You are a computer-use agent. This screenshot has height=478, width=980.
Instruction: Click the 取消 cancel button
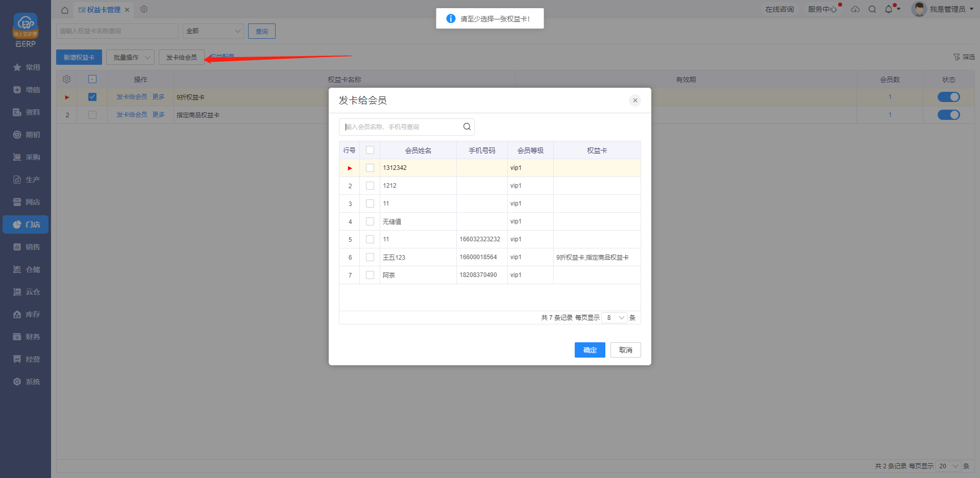coord(626,350)
